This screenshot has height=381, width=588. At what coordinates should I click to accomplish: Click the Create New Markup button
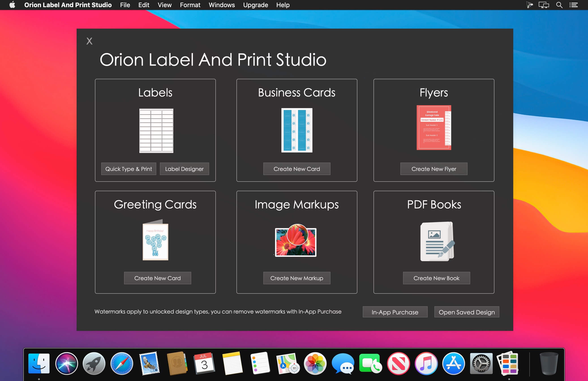(297, 278)
